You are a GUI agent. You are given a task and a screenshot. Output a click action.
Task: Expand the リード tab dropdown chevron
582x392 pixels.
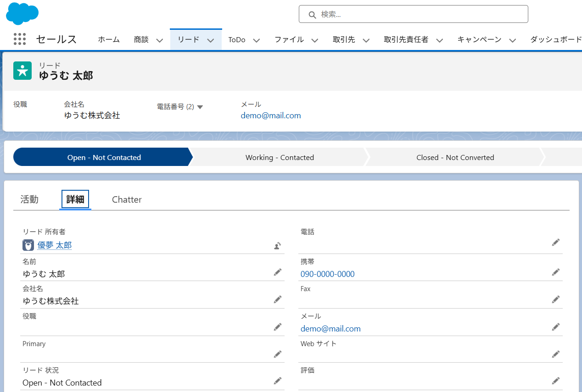click(211, 40)
